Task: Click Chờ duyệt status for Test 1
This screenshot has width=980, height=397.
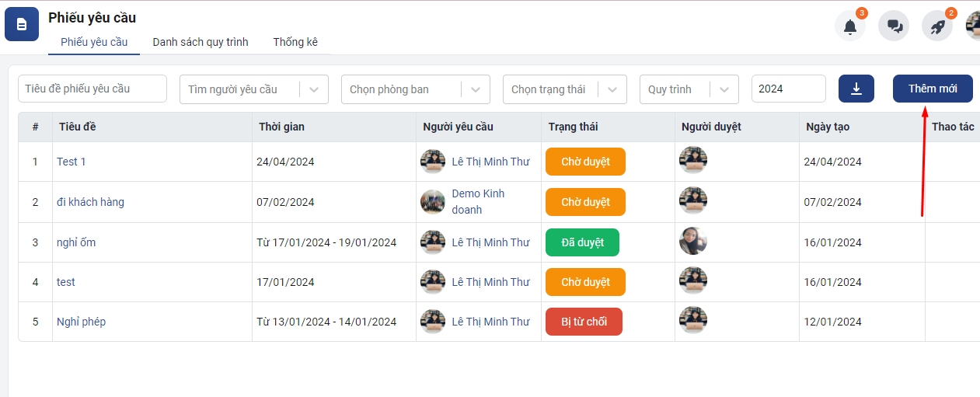Action: [585, 162]
